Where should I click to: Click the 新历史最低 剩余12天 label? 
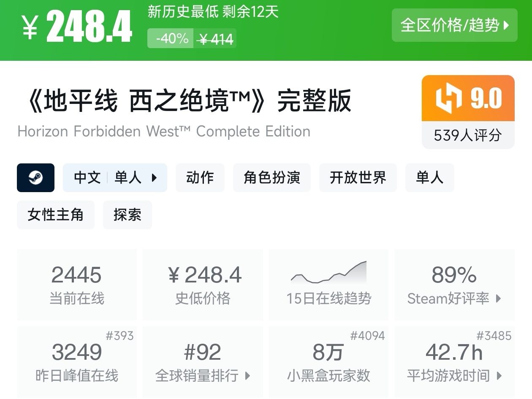click(x=213, y=12)
